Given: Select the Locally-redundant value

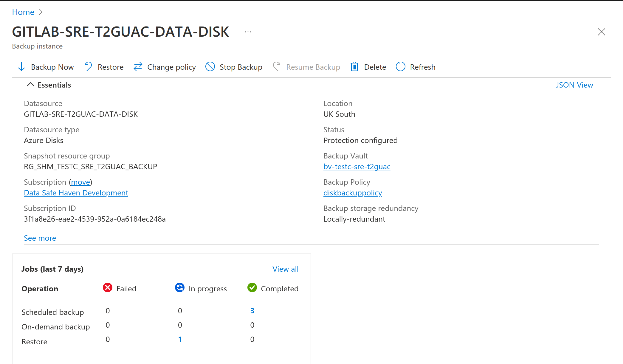Looking at the screenshot, I should click(354, 219).
